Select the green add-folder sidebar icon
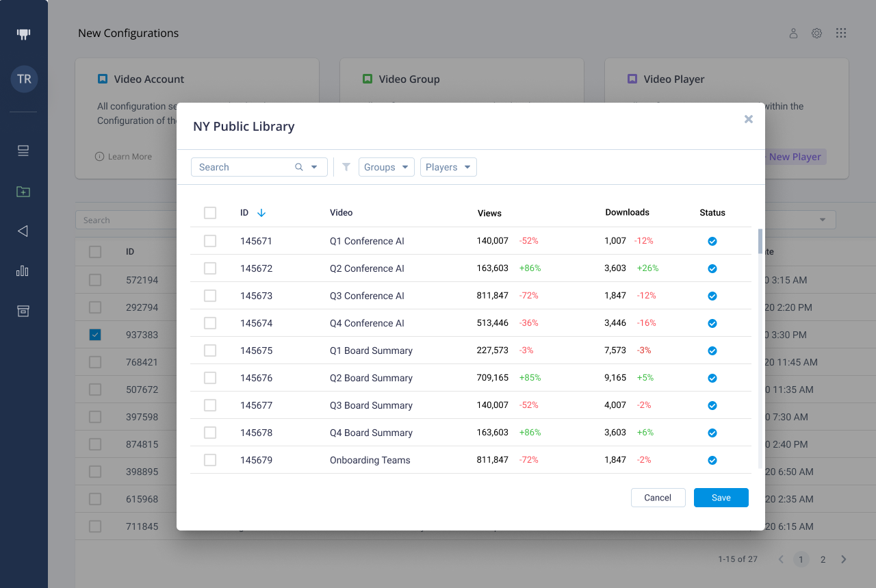The image size is (876, 588). click(x=23, y=192)
